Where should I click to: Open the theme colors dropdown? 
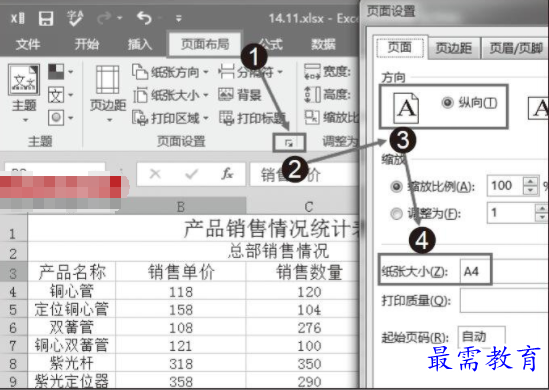coord(60,72)
